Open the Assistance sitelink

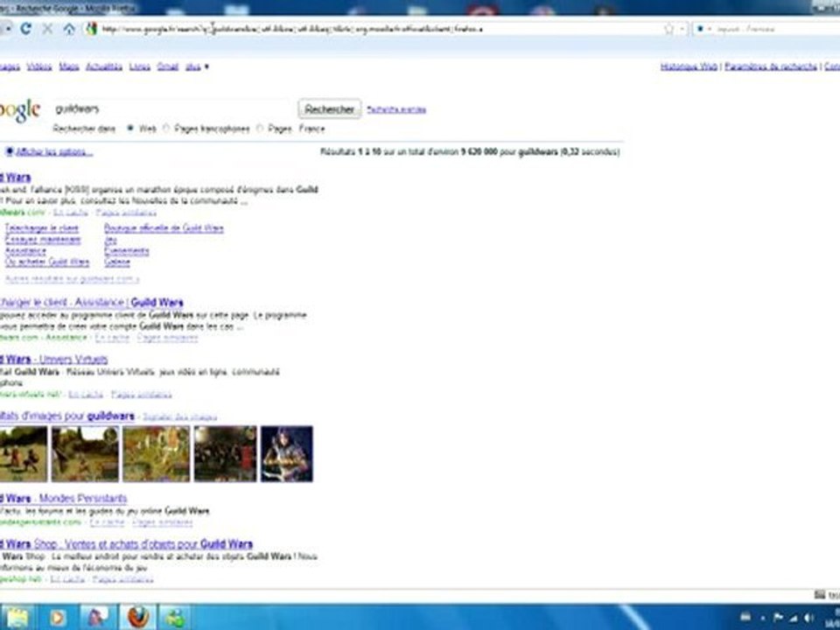pos(25,251)
